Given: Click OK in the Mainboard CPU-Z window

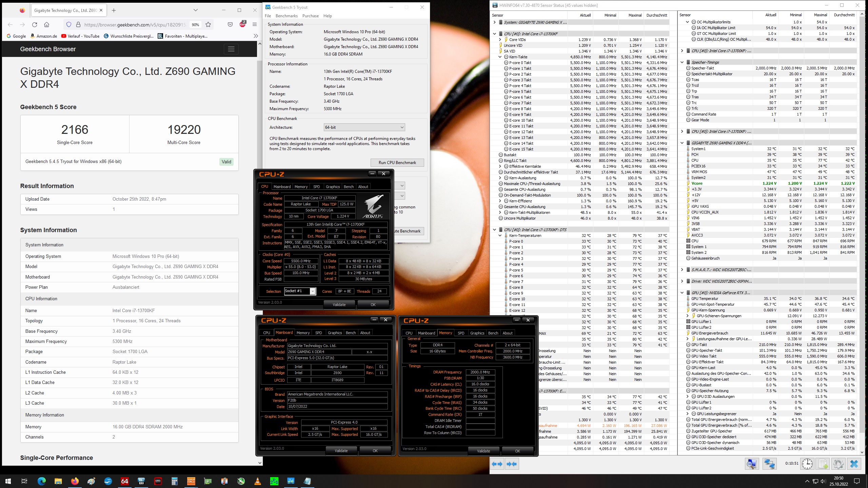Looking at the screenshot, I should click(375, 451).
